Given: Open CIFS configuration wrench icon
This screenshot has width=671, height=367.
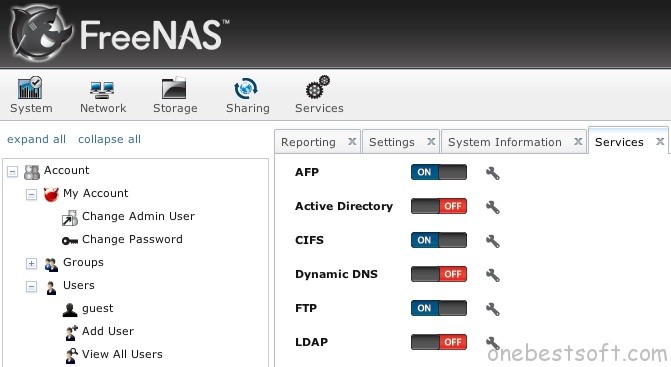Looking at the screenshot, I should pyautogui.click(x=493, y=241).
